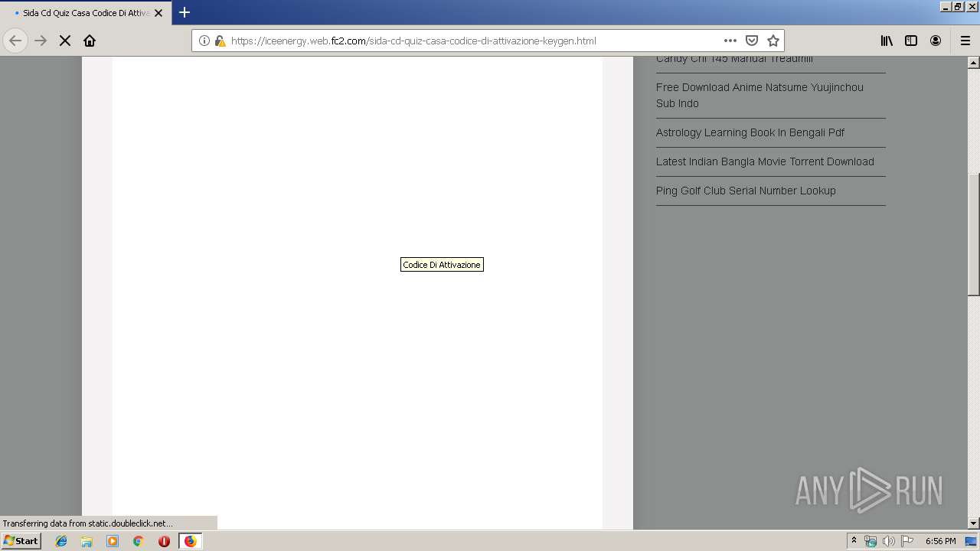The image size is (980, 551).
Task: Open the Candy Manual Treadmill link
Action: 734,60
